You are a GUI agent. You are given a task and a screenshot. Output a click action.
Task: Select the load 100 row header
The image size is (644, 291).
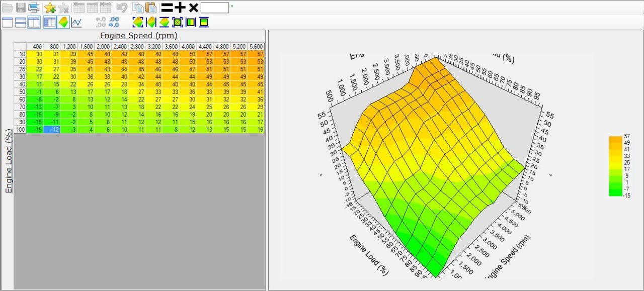pyautogui.click(x=20, y=129)
